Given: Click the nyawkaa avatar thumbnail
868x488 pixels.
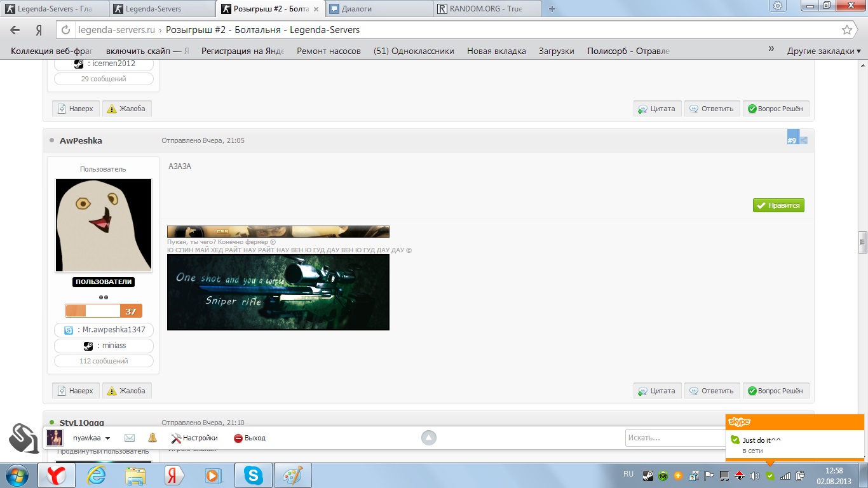Looking at the screenshot, I should tap(55, 438).
